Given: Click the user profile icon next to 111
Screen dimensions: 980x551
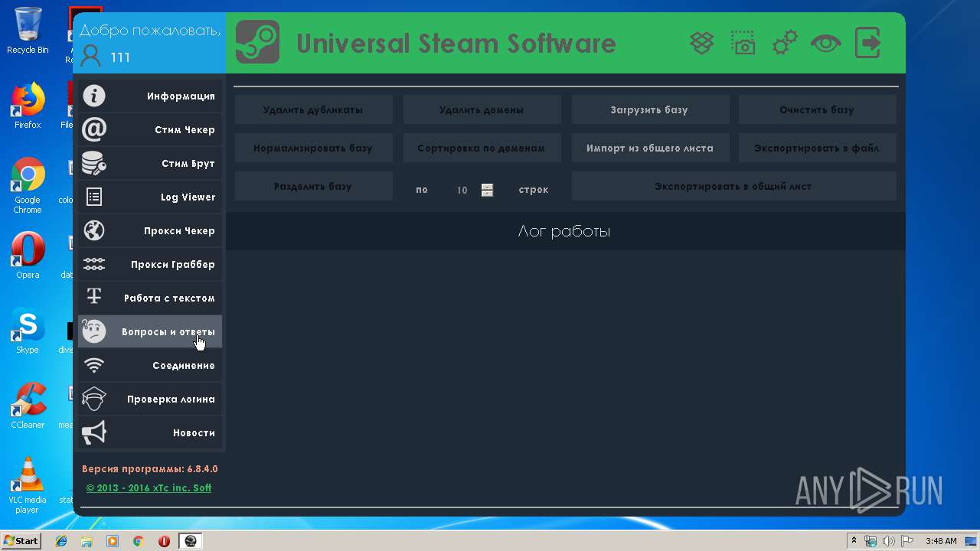Looking at the screenshot, I should 90,57.
